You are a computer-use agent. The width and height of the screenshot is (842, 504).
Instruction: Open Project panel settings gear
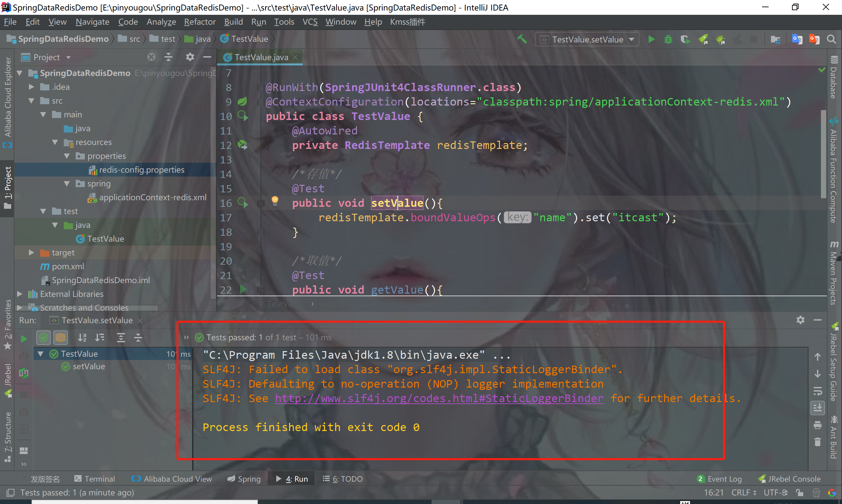pyautogui.click(x=190, y=57)
